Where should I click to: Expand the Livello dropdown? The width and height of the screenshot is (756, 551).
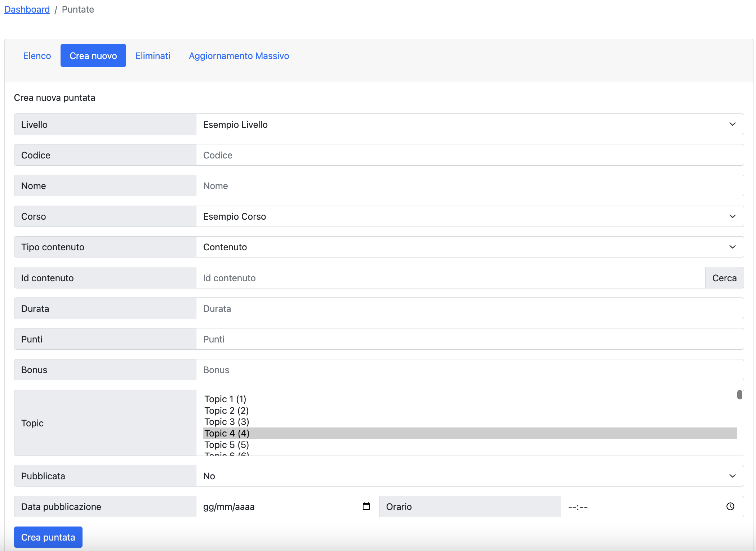[x=470, y=124]
